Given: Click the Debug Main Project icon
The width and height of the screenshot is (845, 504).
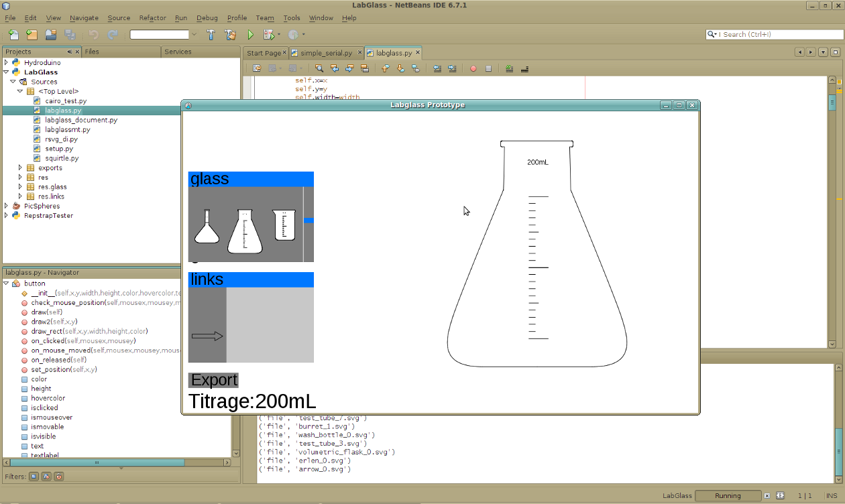Looking at the screenshot, I should coord(269,34).
